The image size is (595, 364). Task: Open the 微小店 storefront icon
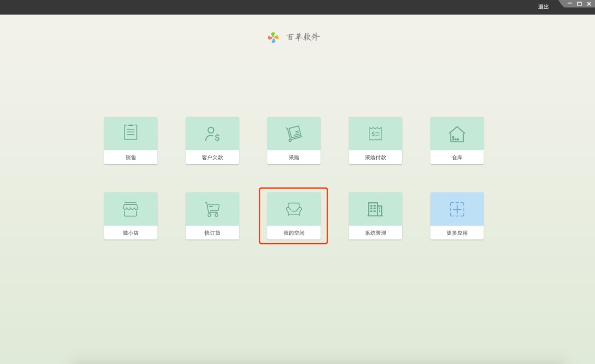pyautogui.click(x=130, y=209)
